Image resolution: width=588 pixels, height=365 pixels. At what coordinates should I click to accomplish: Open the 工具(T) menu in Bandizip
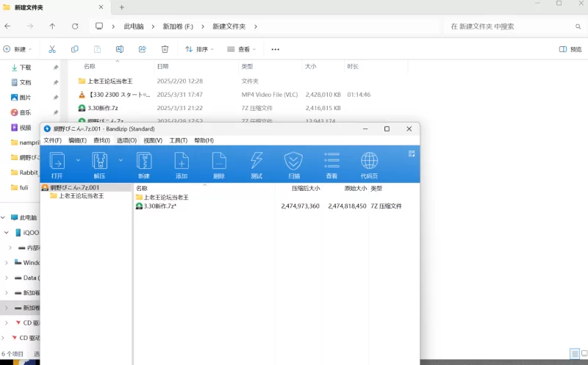pos(178,140)
